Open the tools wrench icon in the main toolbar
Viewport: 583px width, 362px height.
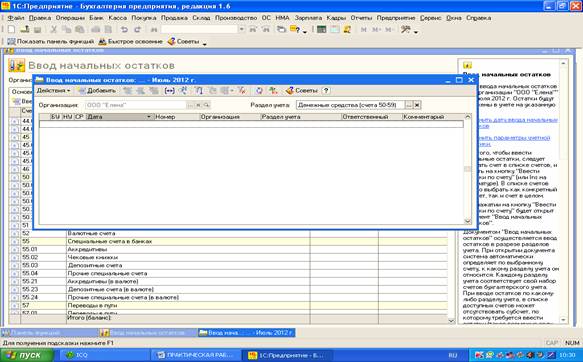tap(405, 29)
